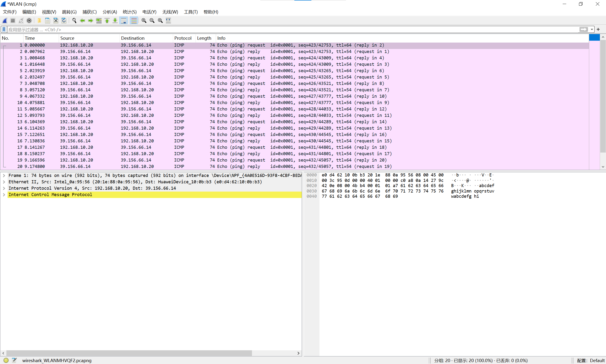Click the reload capture file icon
Screen dimensions: 606x364
(x=64, y=21)
